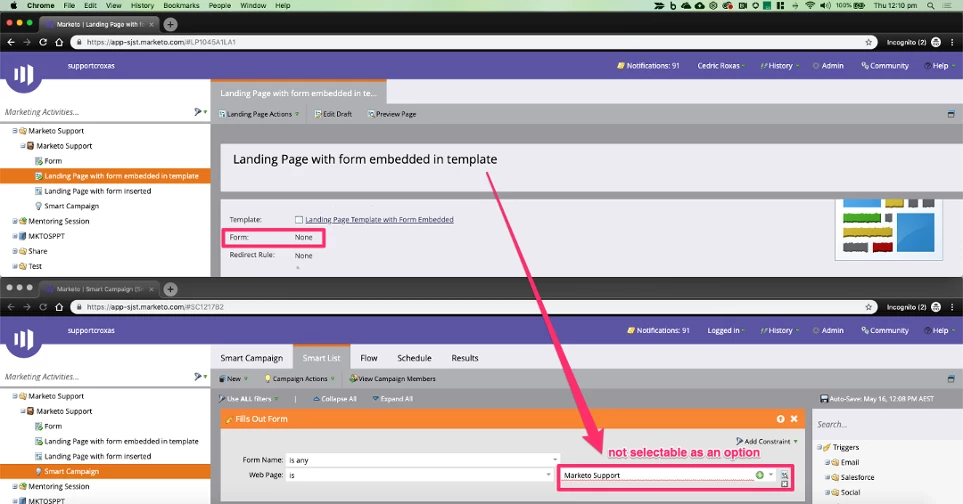
Task: Click the edit-values icon beside the Marketo Support field
Action: [x=784, y=475]
